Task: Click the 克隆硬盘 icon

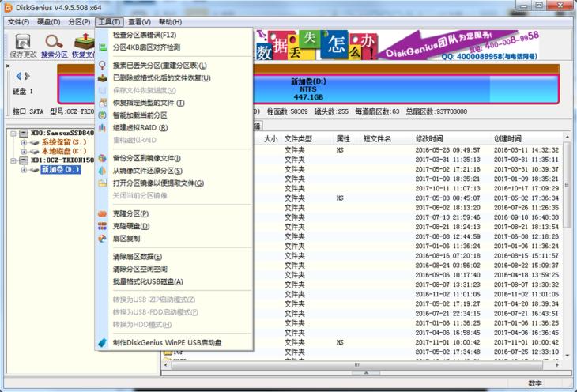Action: (103, 226)
